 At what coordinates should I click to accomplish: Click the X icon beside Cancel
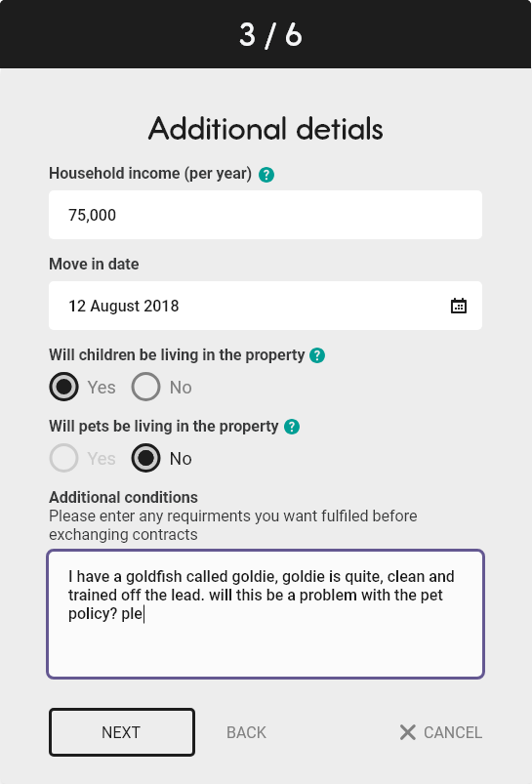tap(407, 732)
